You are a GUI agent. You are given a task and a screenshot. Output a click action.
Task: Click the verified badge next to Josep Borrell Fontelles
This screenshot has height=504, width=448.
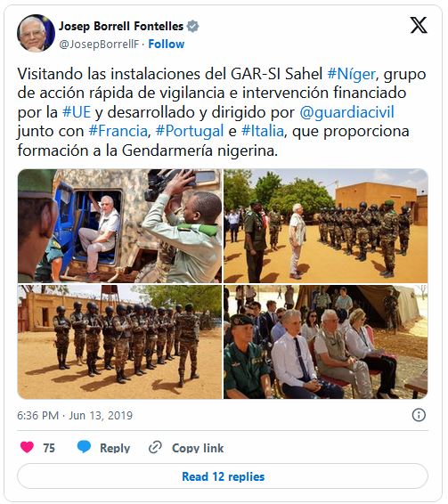(x=192, y=26)
